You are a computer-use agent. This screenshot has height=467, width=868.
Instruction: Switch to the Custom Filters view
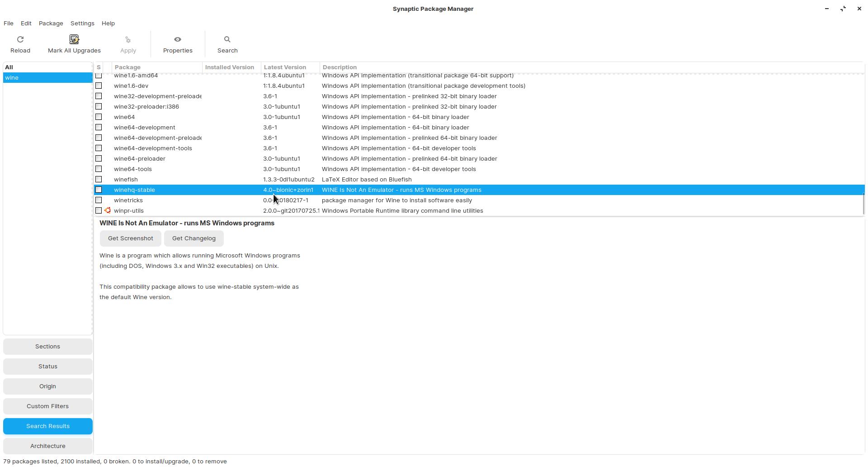click(47, 406)
